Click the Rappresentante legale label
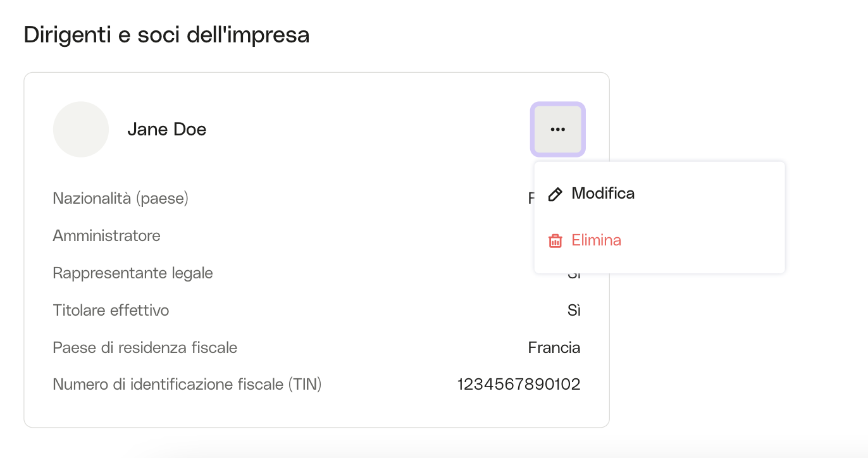The height and width of the screenshot is (458, 868). click(133, 273)
